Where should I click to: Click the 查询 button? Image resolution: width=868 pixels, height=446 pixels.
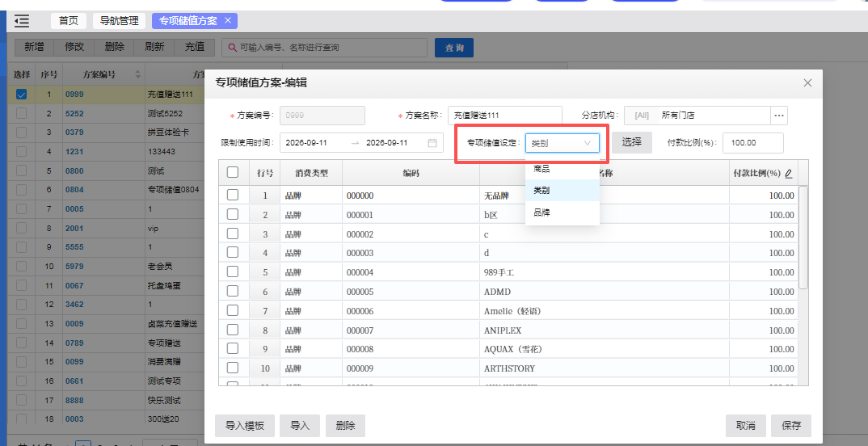tap(454, 48)
